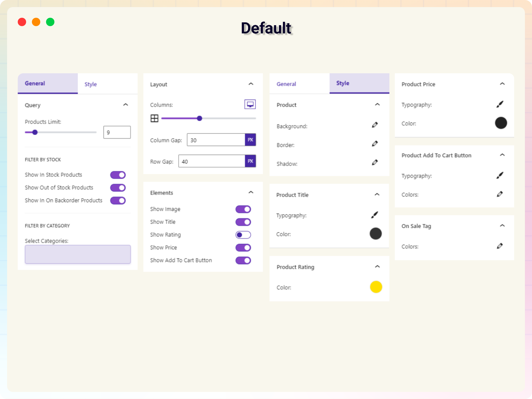Image resolution: width=532 pixels, height=399 pixels.
Task: Edit the Product Background with the pencil icon
Action: coord(375,125)
